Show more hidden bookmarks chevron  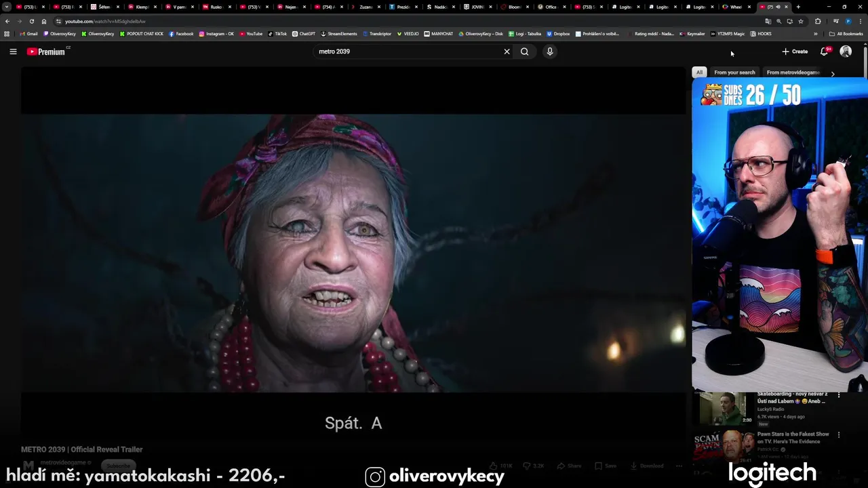816,34
